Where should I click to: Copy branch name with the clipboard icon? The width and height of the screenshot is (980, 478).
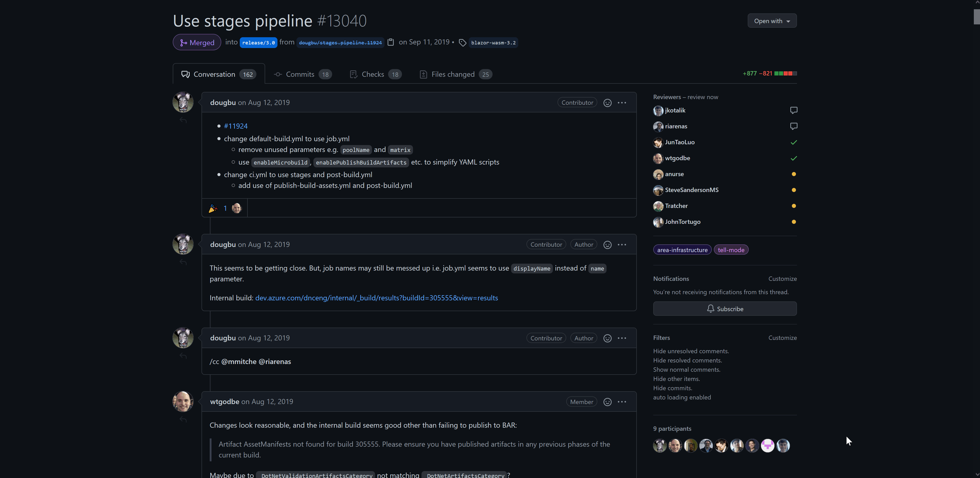pyautogui.click(x=390, y=42)
